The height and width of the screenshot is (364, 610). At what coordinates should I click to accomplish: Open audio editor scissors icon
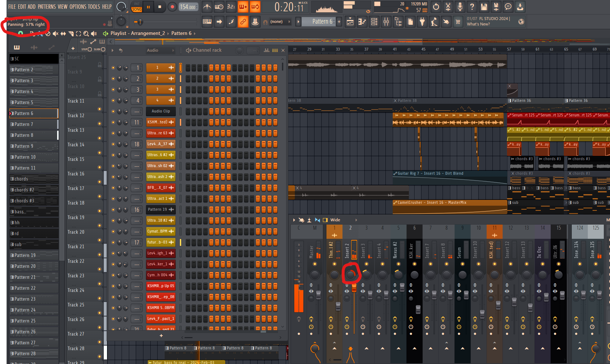pos(448,7)
